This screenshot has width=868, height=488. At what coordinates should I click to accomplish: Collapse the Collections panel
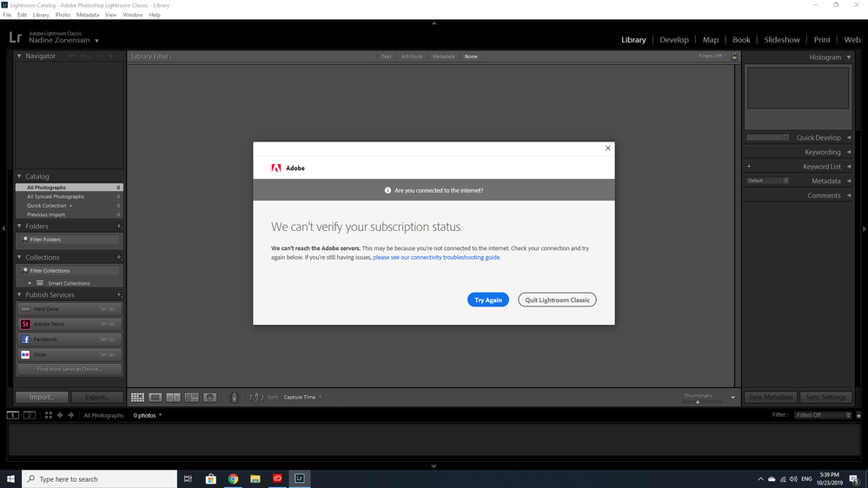click(x=19, y=257)
